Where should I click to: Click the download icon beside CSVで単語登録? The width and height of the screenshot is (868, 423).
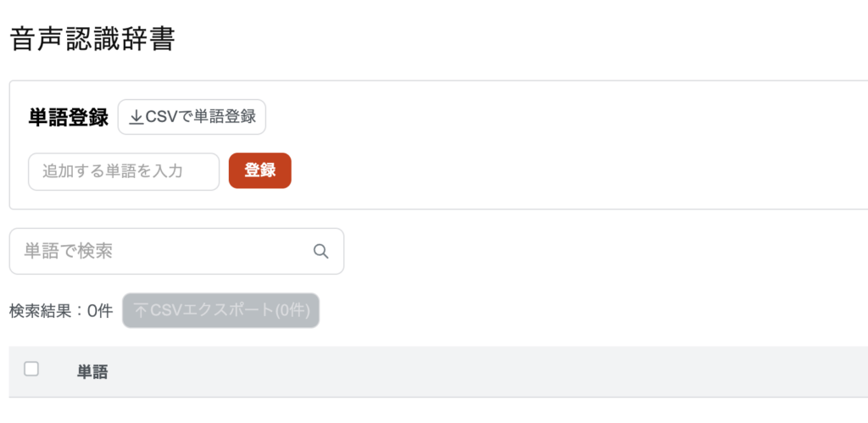pyautogui.click(x=136, y=118)
